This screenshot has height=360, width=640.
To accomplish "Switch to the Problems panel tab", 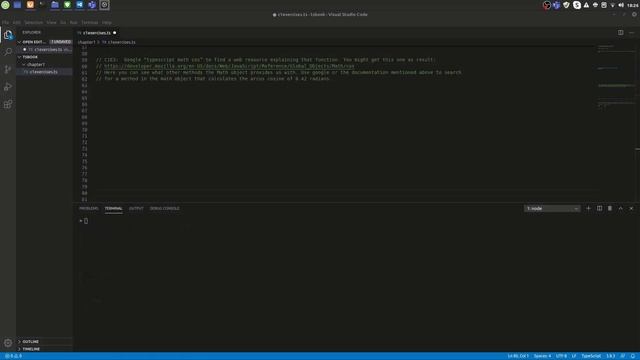I will point(89,209).
